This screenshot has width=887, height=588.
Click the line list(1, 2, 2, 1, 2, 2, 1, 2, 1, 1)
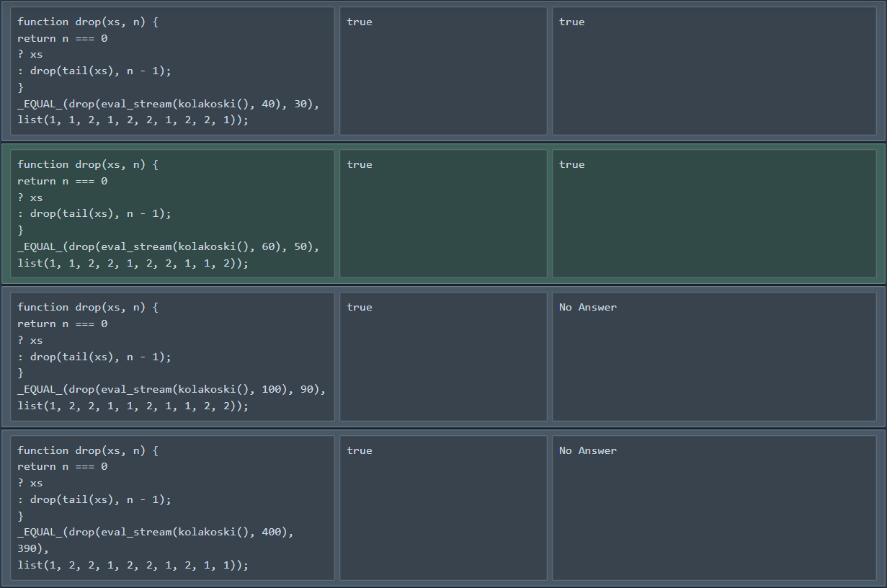click(133, 566)
